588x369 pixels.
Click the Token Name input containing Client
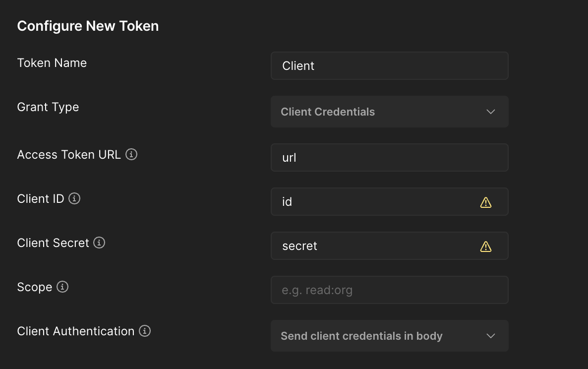pyautogui.click(x=389, y=65)
